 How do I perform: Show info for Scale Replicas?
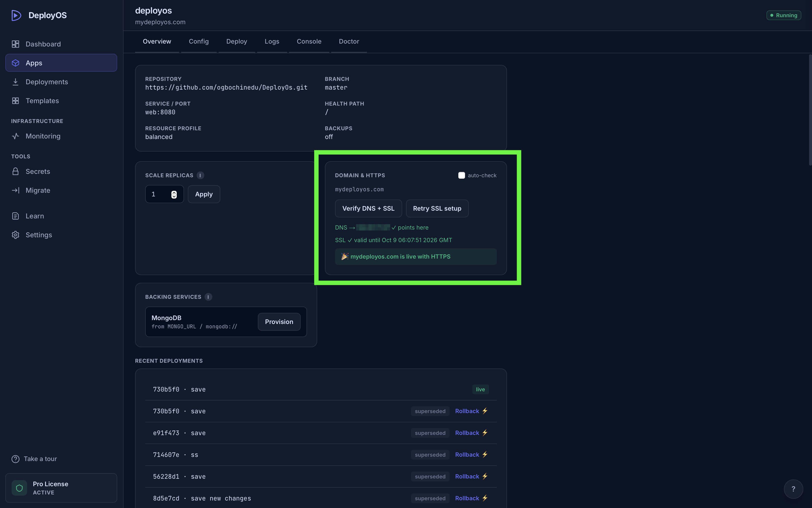(200, 175)
